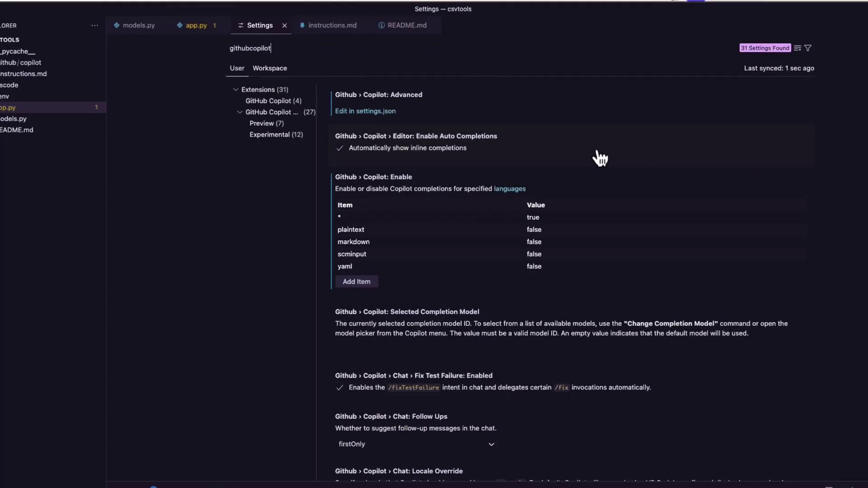Open the .vscode folder in Explorer
The width and height of the screenshot is (868, 488).
tap(53, 85)
